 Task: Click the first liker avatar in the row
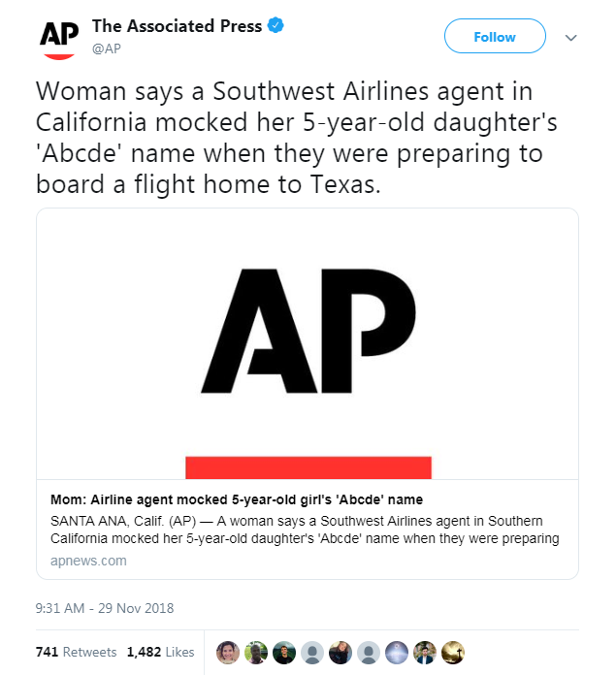[227, 652]
